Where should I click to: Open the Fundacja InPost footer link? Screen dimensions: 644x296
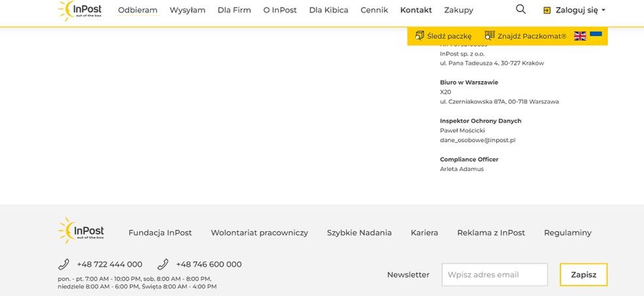point(160,233)
